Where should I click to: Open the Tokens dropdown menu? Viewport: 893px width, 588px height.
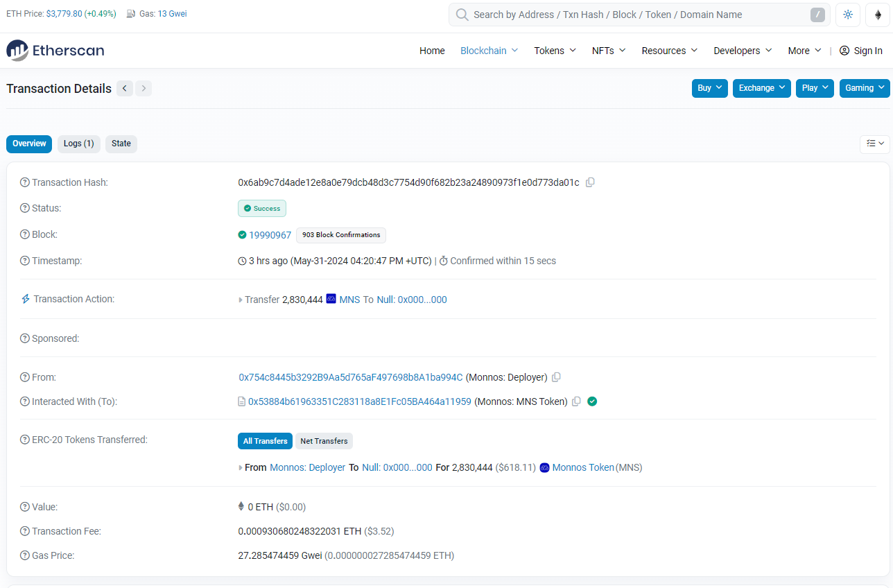[555, 51]
